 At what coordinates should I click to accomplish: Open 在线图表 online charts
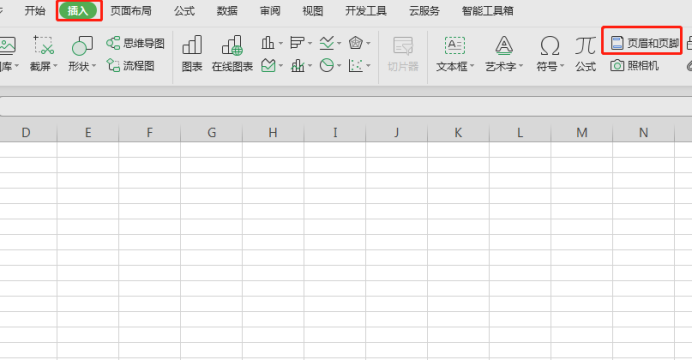pyautogui.click(x=232, y=53)
